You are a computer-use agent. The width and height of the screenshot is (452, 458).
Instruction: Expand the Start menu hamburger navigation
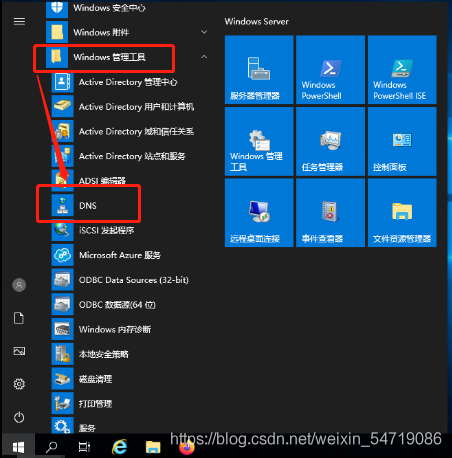[19, 21]
